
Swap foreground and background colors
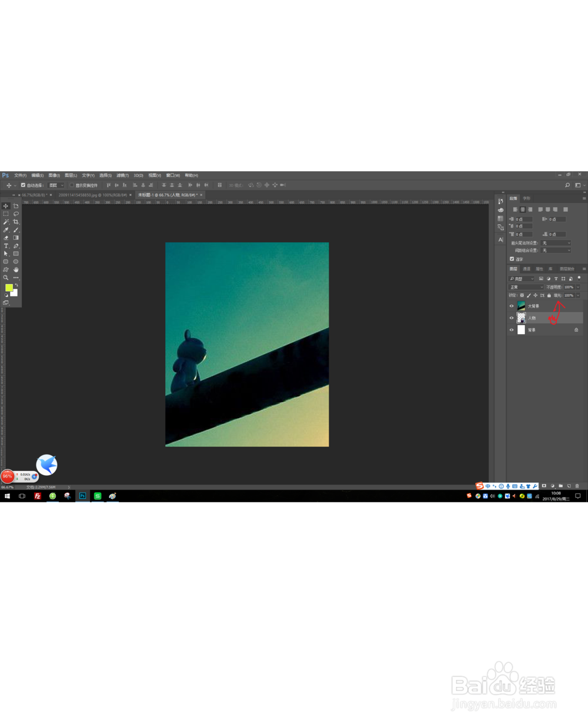[x=16, y=285]
